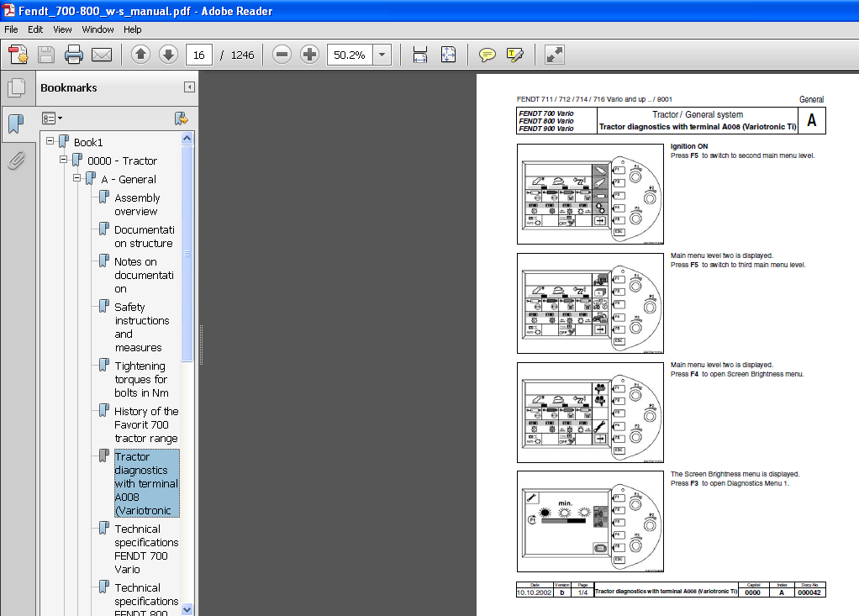The width and height of the screenshot is (859, 616).
Task: Open the File menu
Action: 11,29
